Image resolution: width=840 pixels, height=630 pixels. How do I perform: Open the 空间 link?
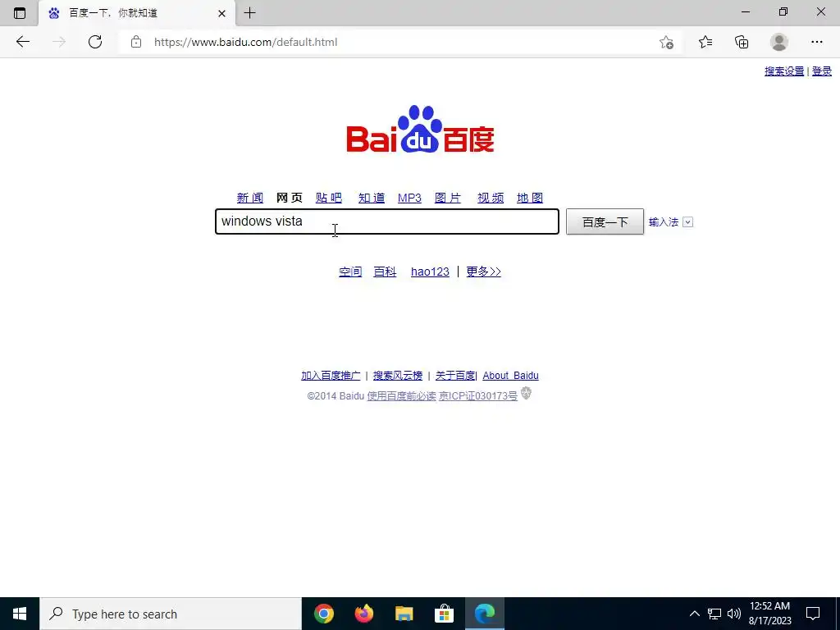(x=350, y=272)
